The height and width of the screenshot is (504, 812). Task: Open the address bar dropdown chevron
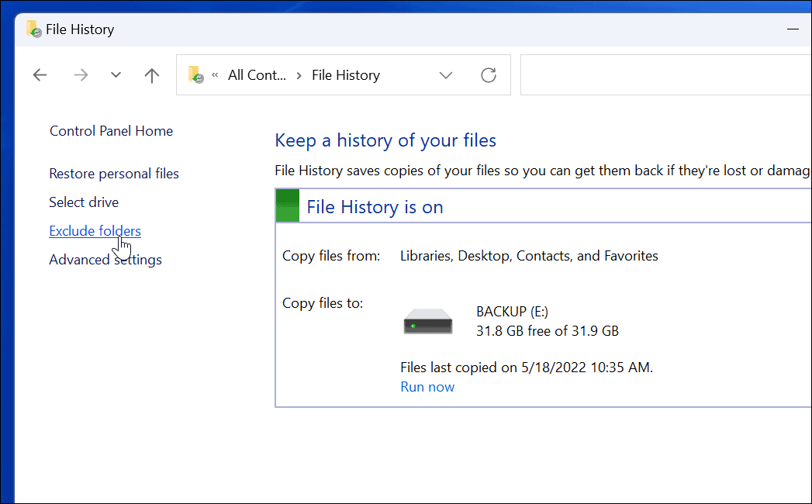446,74
